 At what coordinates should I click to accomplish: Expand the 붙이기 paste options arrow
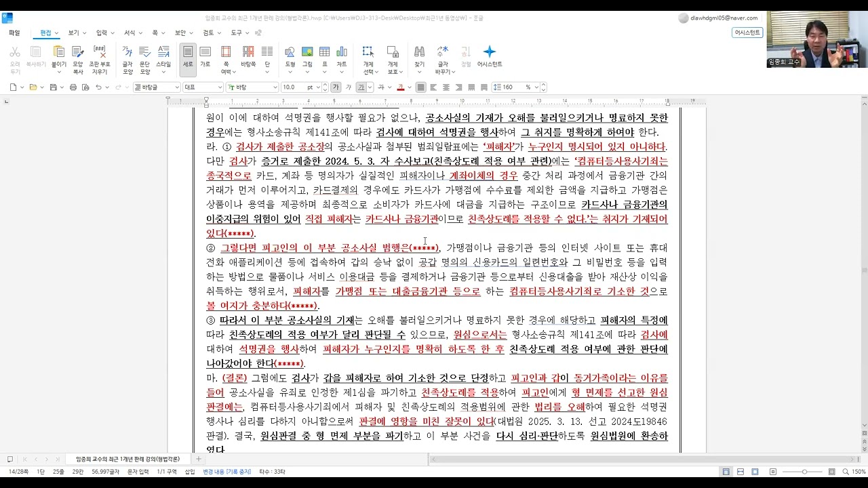coord(59,72)
